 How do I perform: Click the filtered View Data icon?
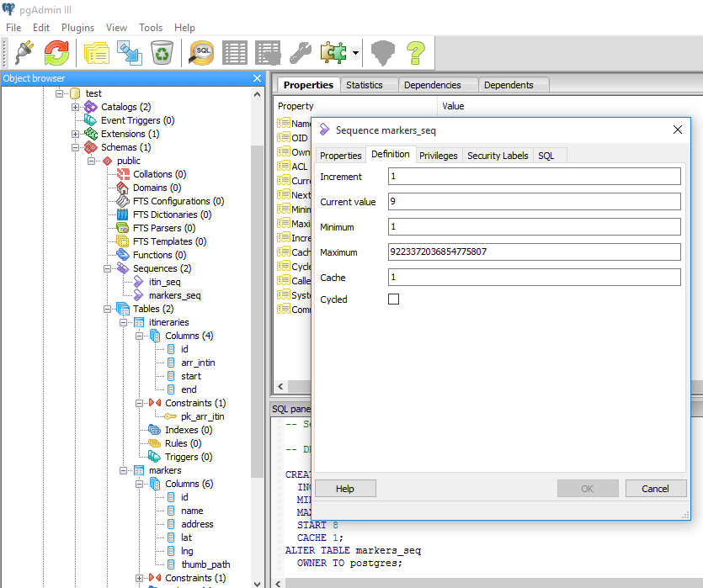point(268,52)
